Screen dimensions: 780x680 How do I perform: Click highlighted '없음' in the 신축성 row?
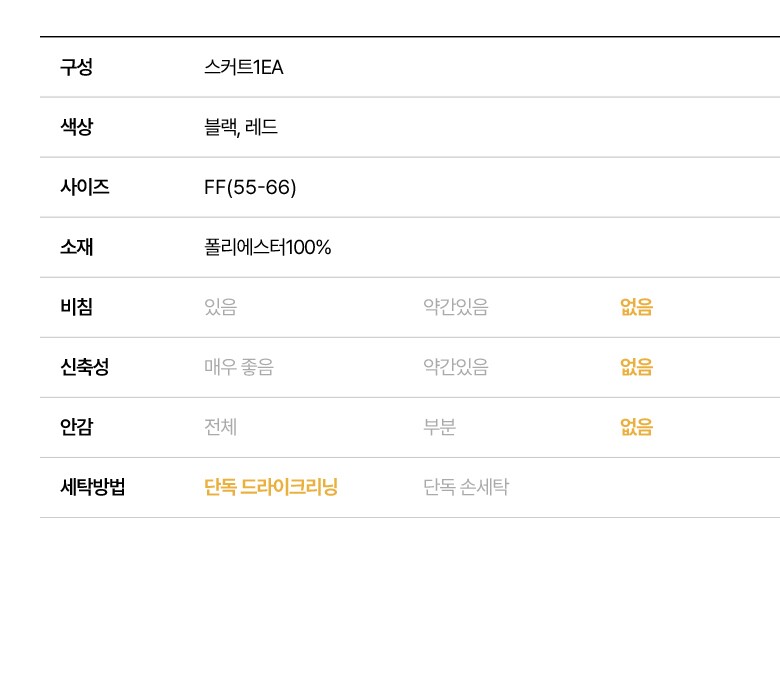[636, 367]
